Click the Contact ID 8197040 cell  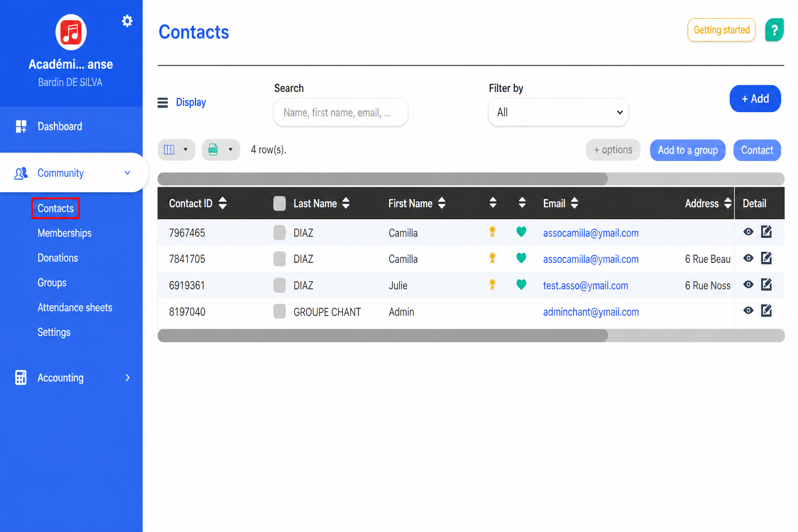point(187,312)
